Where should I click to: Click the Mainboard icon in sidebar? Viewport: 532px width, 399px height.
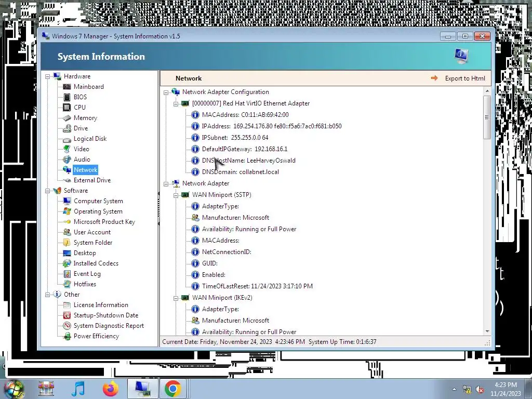tap(67, 87)
